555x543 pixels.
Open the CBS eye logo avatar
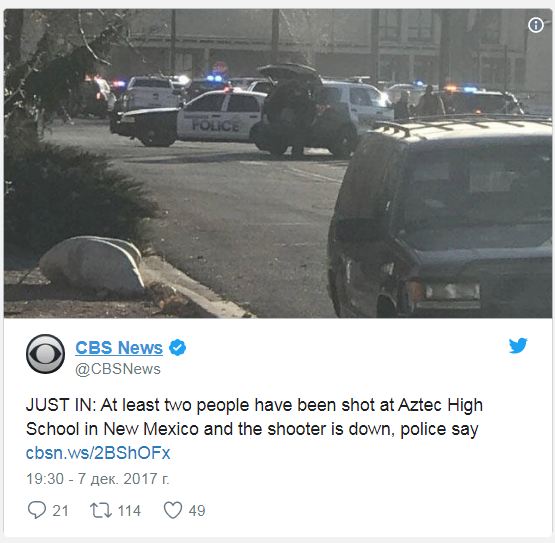pyautogui.click(x=45, y=354)
